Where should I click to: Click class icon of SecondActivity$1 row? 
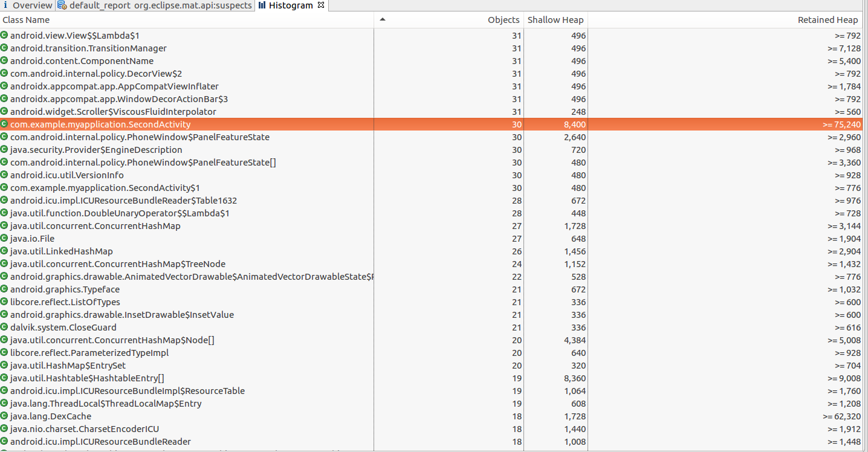[x=4, y=188]
